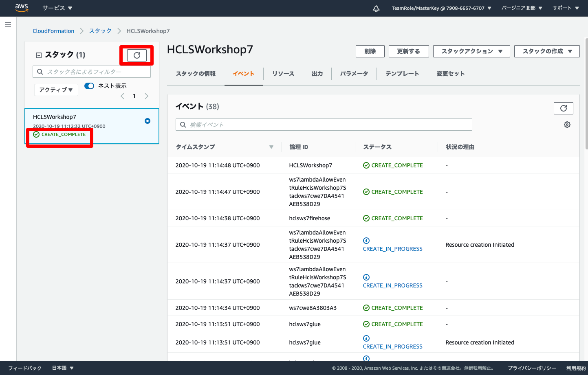
Task: Switch to the Parameters tab
Action: pyautogui.click(x=354, y=74)
